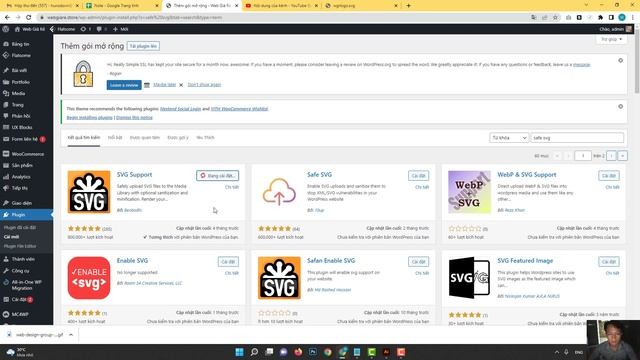
Task: Install the Safan Enable SVG plugin
Action: tap(418, 262)
